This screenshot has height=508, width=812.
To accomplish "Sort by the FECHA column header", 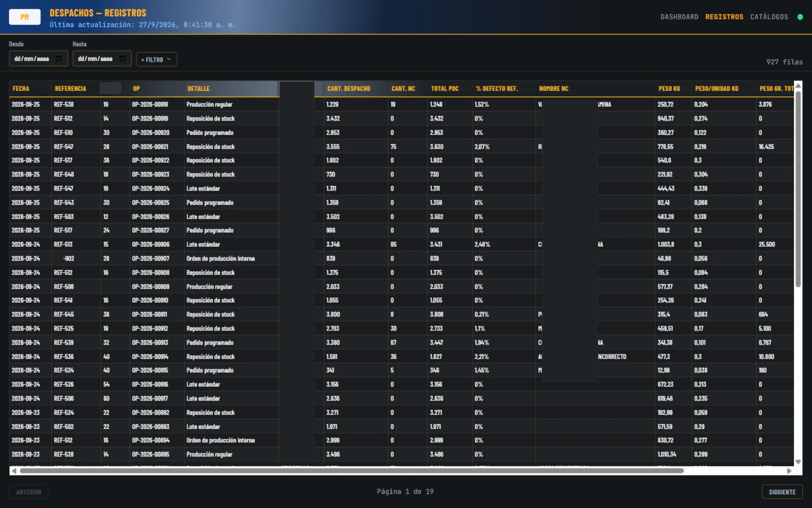I will (x=30, y=88).
